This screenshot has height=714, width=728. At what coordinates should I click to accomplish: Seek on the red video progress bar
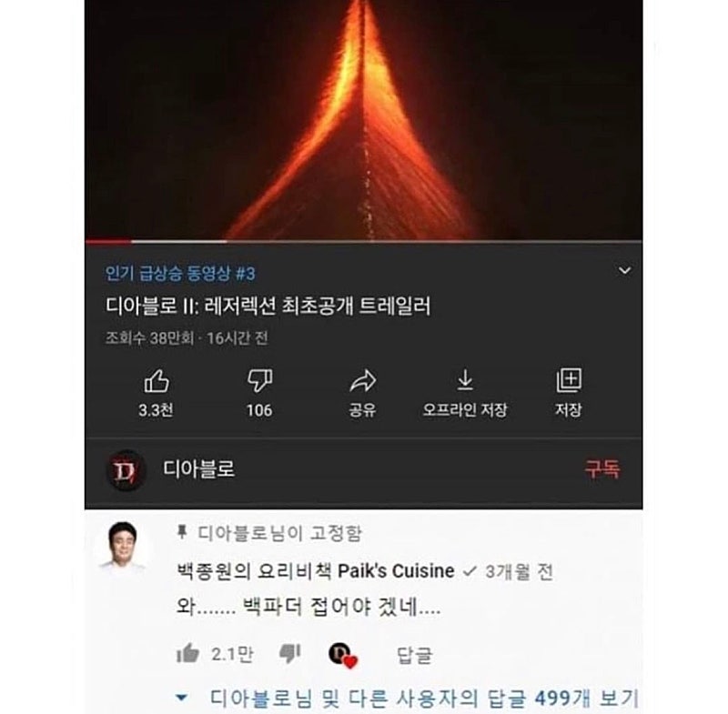click(363, 241)
